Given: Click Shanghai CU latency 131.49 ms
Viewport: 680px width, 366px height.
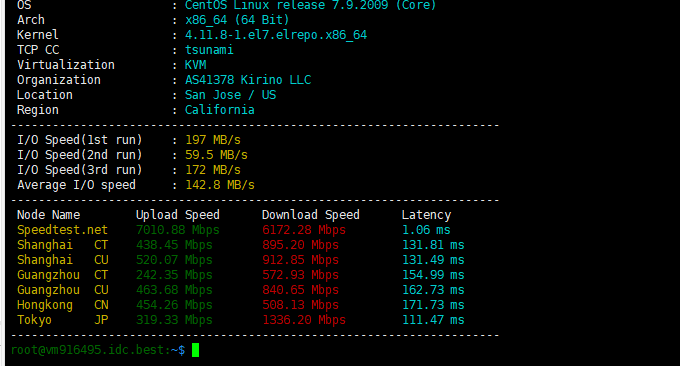Looking at the screenshot, I should click(x=433, y=260).
